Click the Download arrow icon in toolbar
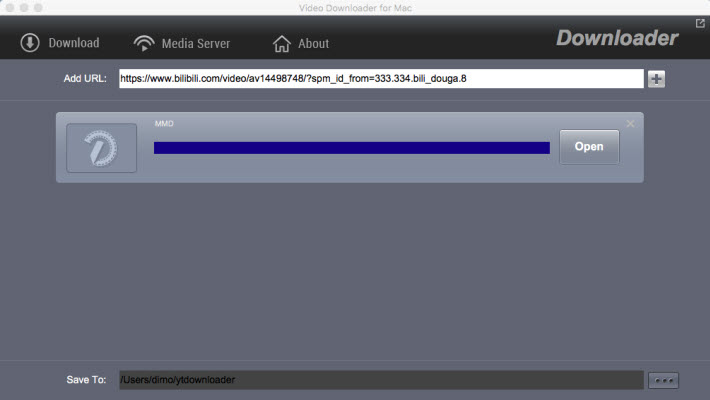This screenshot has width=710, height=400. 30,43
